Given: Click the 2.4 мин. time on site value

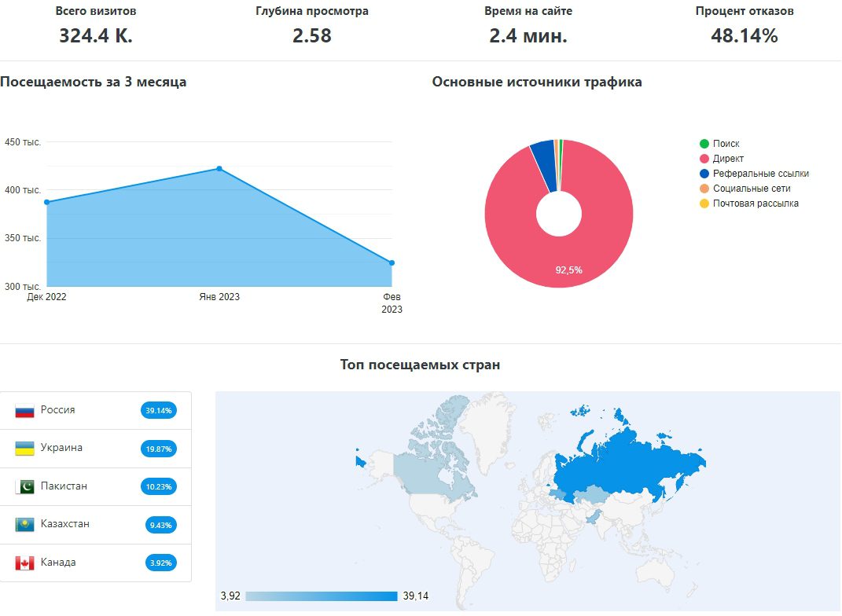Looking at the screenshot, I should pyautogui.click(x=528, y=35).
